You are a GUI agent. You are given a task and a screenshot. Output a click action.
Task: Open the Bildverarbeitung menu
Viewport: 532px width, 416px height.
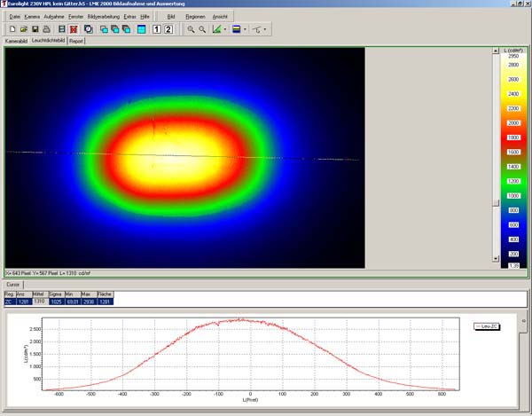point(103,17)
